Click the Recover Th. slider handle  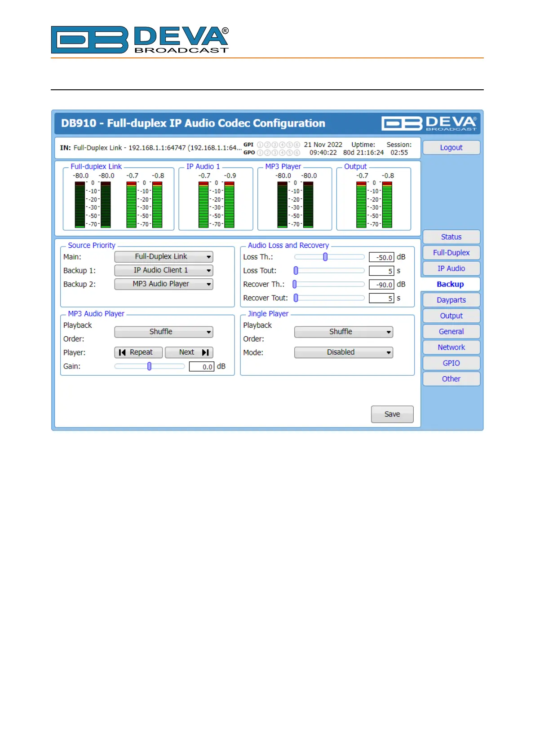click(x=295, y=284)
